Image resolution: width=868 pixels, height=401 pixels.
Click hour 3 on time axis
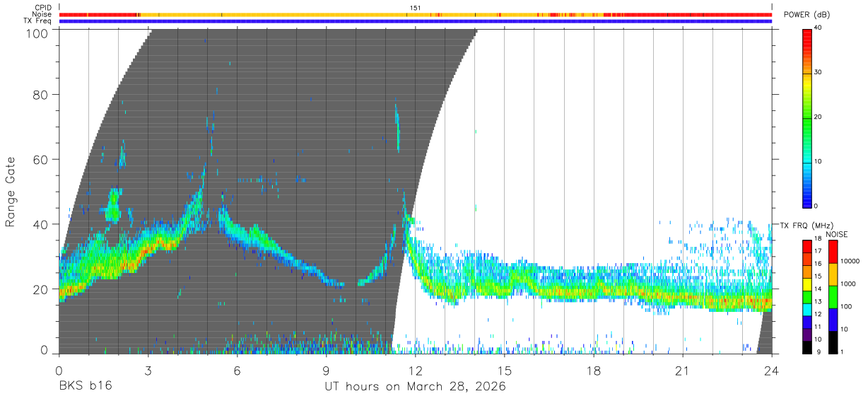[148, 370]
